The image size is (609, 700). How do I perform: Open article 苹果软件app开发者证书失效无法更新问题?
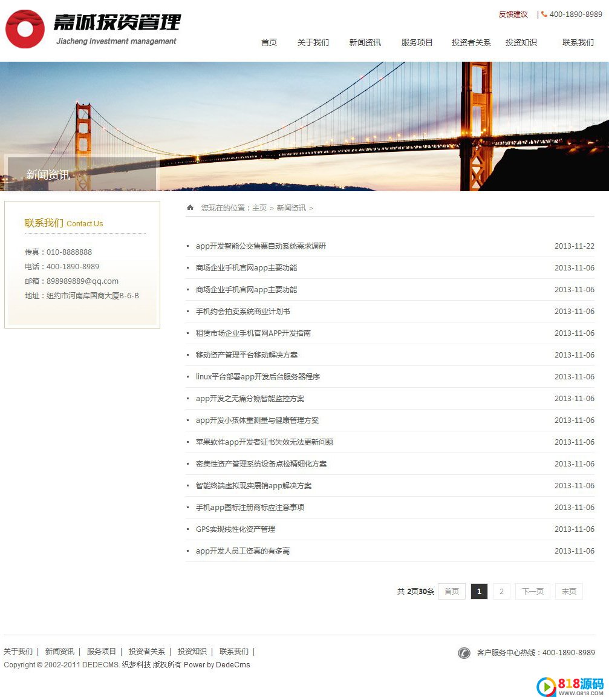click(x=264, y=442)
